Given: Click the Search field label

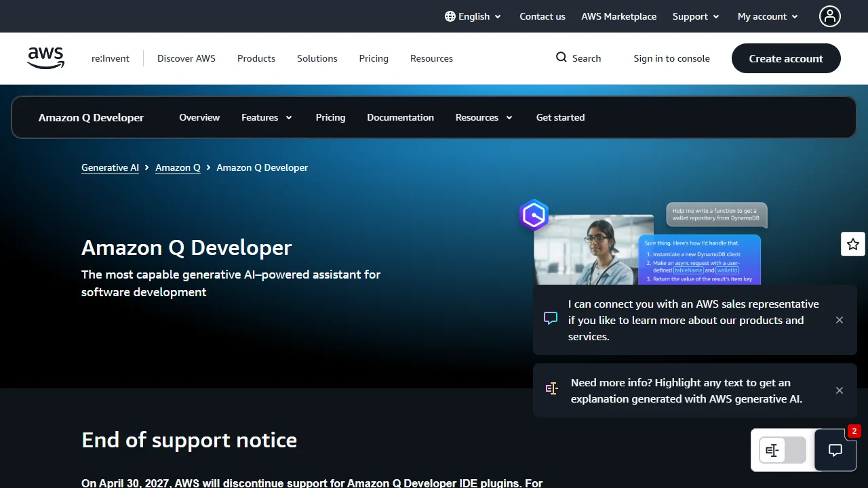Looking at the screenshot, I should click(x=587, y=58).
